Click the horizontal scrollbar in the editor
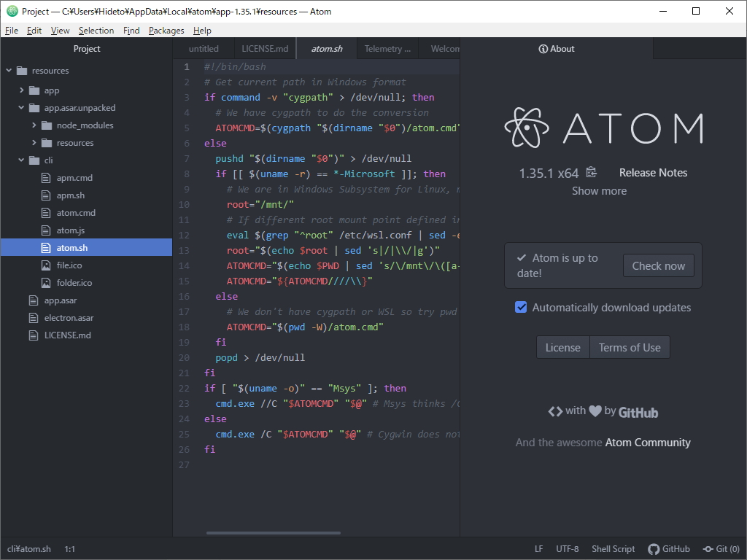Image resolution: width=747 pixels, height=560 pixels. [274, 534]
